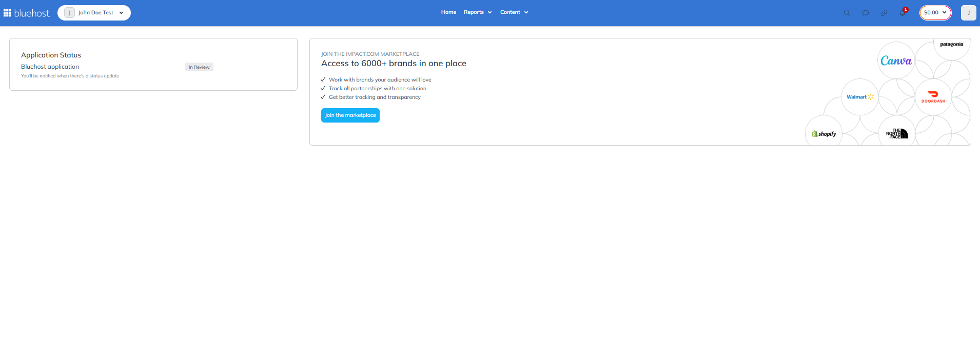
Task: Click 'Get better tracking and transparency' line
Action: coord(375,97)
